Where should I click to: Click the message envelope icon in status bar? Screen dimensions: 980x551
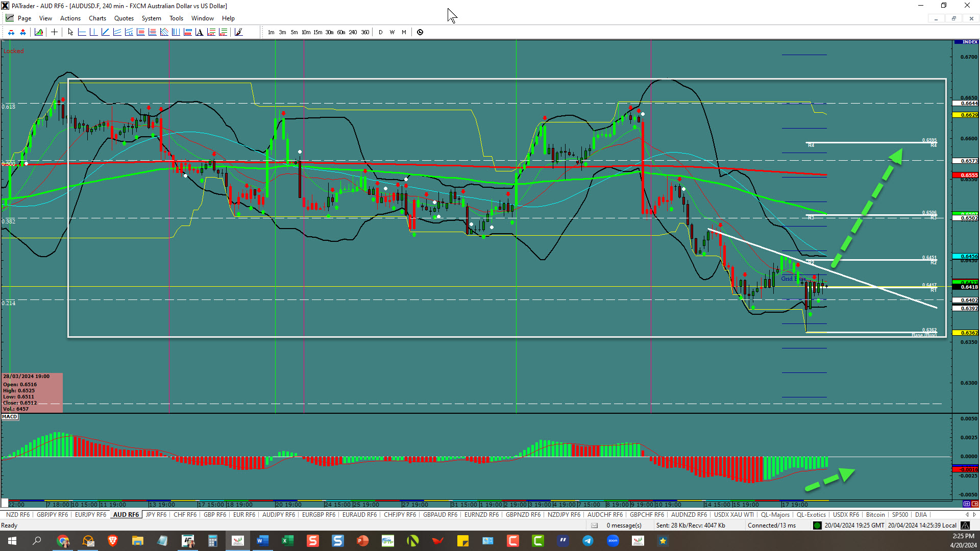[x=594, y=525]
